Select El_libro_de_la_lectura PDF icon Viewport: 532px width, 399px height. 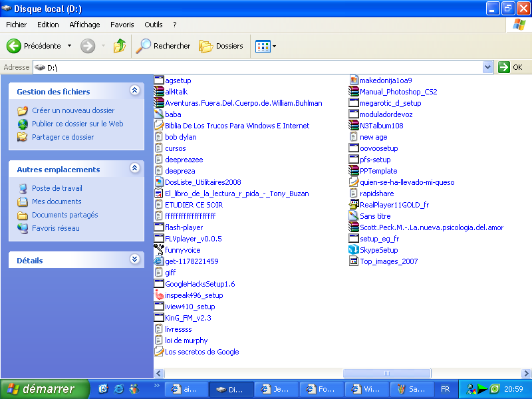(159, 194)
